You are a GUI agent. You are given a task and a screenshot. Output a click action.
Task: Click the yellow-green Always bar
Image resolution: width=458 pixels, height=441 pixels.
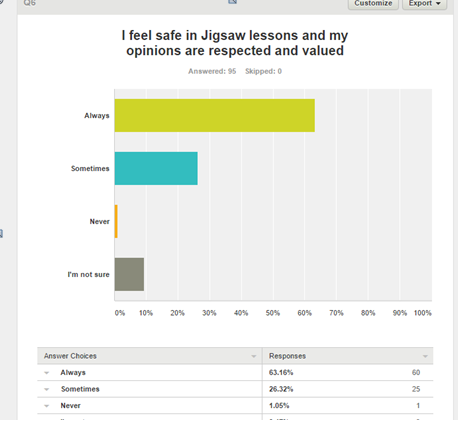(215, 115)
